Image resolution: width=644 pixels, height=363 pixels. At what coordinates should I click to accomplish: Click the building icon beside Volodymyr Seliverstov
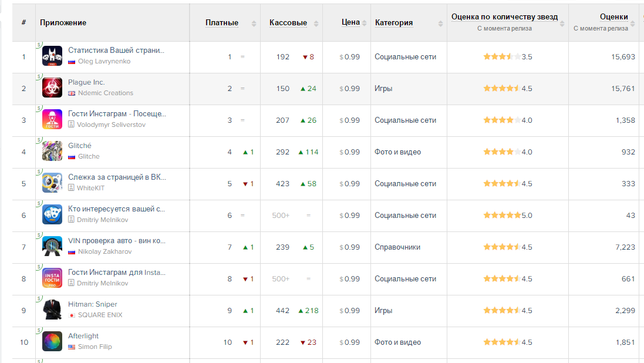click(71, 124)
